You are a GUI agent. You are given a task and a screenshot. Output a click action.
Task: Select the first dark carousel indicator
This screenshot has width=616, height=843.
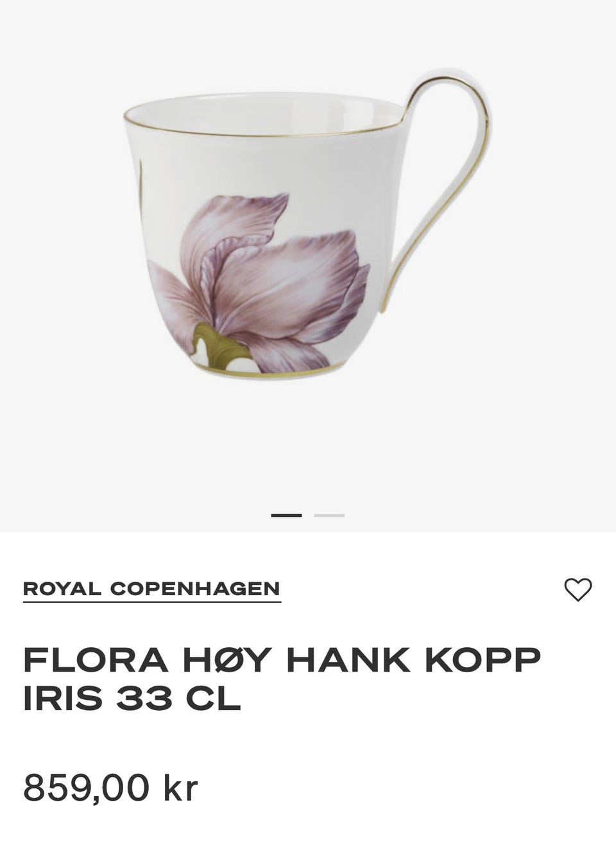[x=286, y=515]
